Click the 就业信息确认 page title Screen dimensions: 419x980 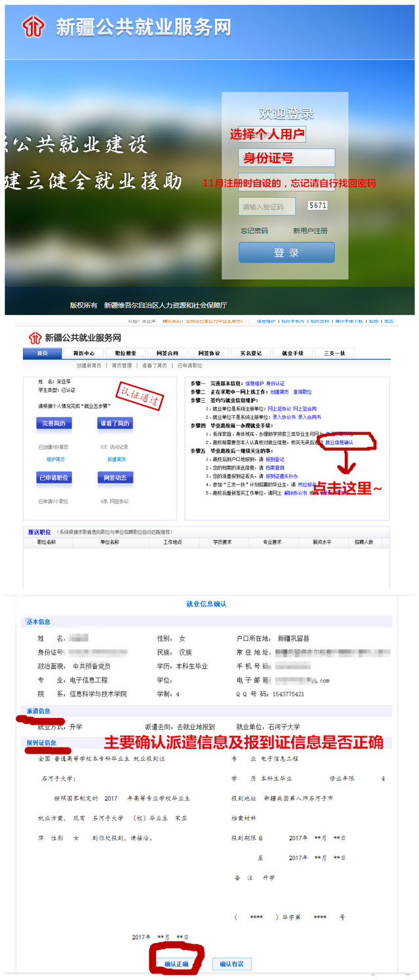(x=207, y=604)
